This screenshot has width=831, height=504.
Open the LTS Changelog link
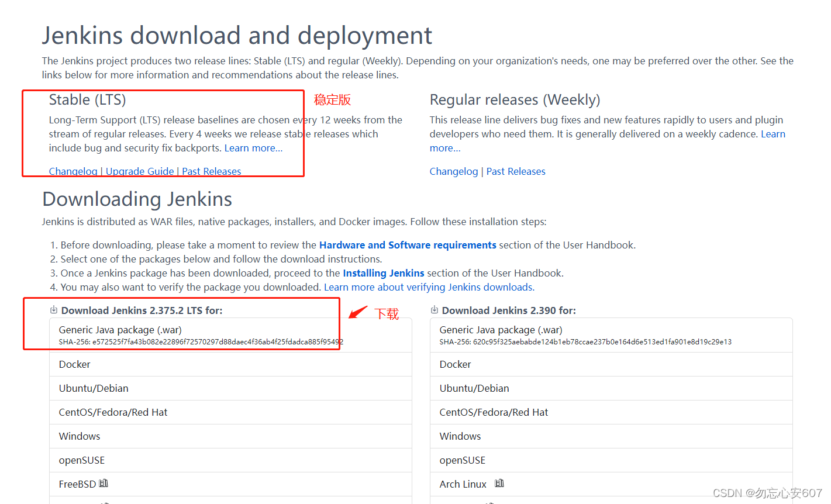[73, 171]
